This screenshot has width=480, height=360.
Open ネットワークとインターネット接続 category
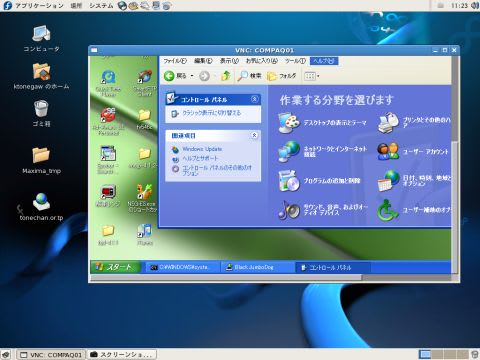point(322,152)
